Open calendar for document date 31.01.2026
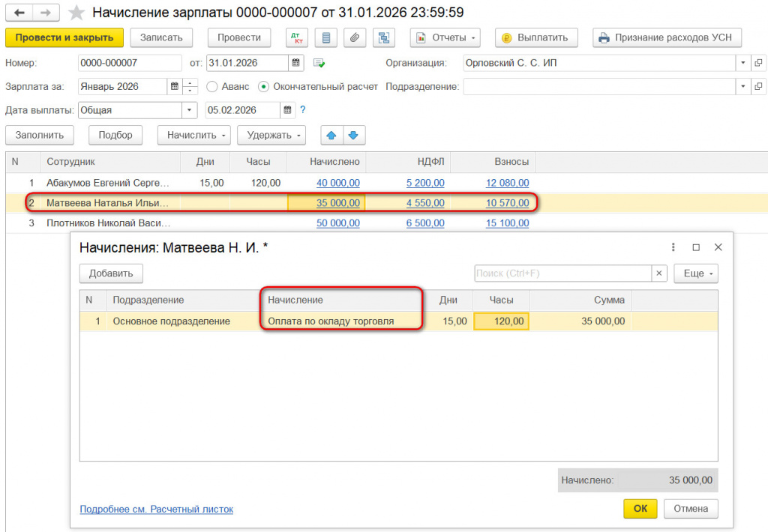The width and height of the screenshot is (768, 532). [295, 63]
